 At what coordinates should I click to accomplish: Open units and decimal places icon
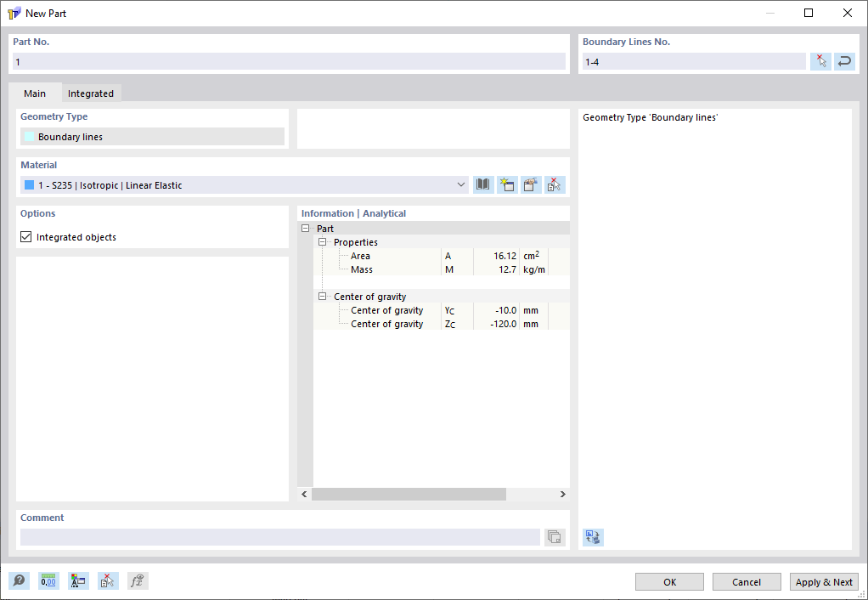pos(48,580)
